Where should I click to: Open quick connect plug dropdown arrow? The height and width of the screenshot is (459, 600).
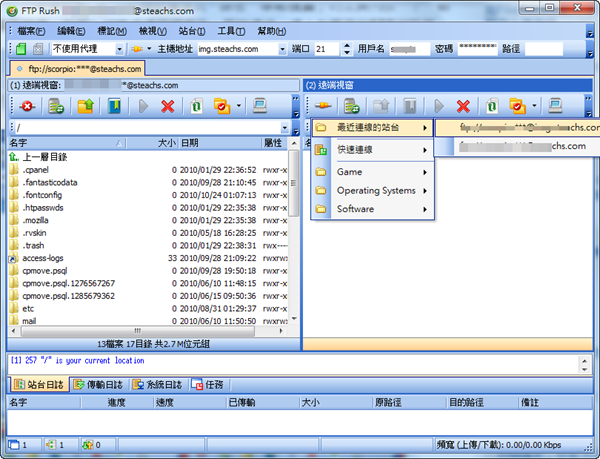pyautogui.click(x=149, y=49)
